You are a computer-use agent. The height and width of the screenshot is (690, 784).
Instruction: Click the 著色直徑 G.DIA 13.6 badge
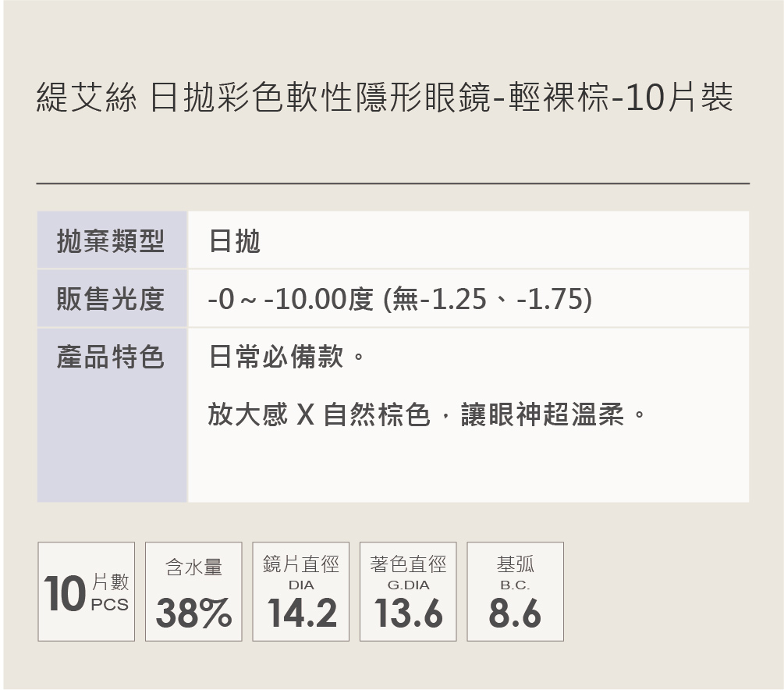click(408, 592)
